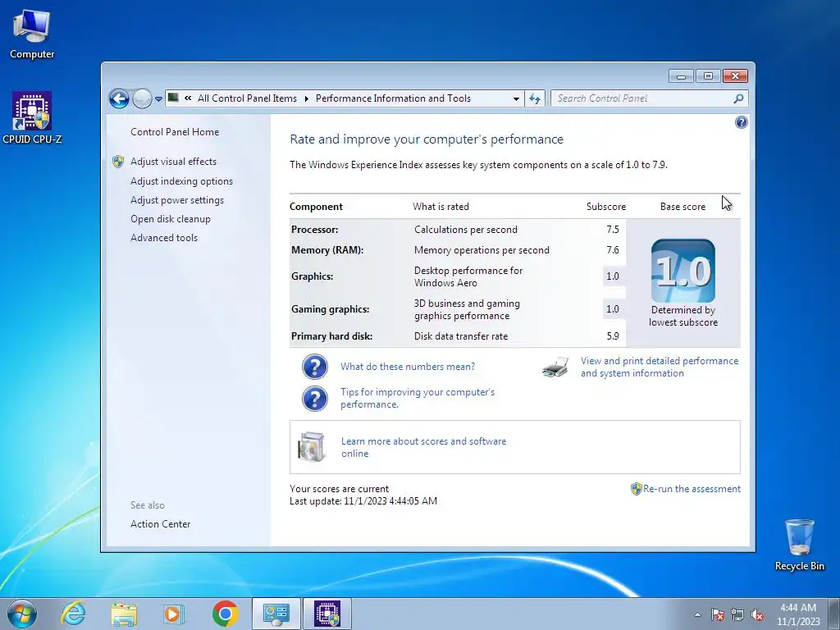The width and height of the screenshot is (840, 630).
Task: Open the Computer desktop icon
Action: (32, 33)
